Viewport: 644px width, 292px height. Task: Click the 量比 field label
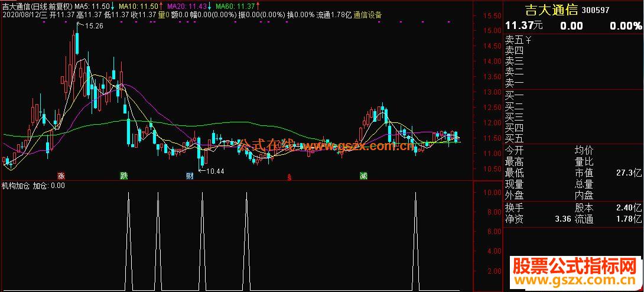[584, 162]
